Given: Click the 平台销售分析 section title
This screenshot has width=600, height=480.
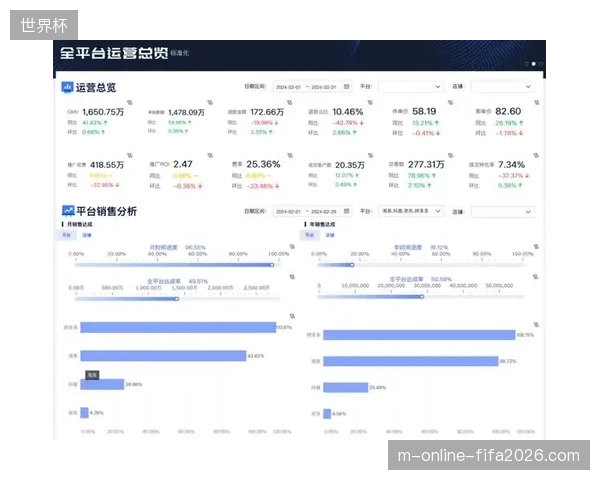Looking at the screenshot, I should tap(106, 211).
